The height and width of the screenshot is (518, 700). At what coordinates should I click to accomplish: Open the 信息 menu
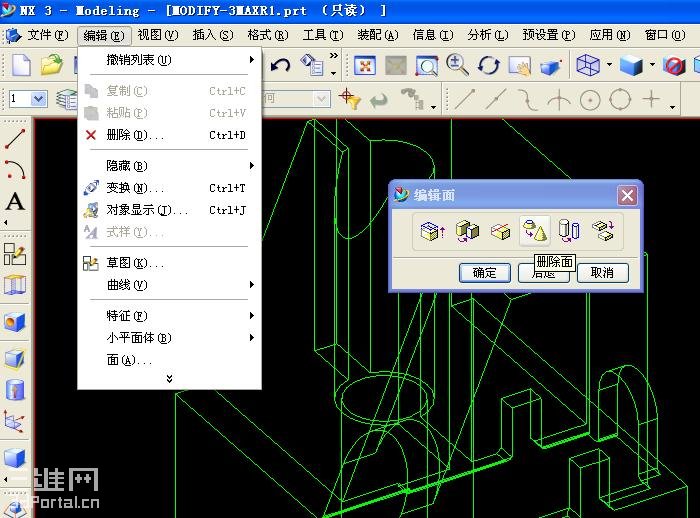coord(433,35)
